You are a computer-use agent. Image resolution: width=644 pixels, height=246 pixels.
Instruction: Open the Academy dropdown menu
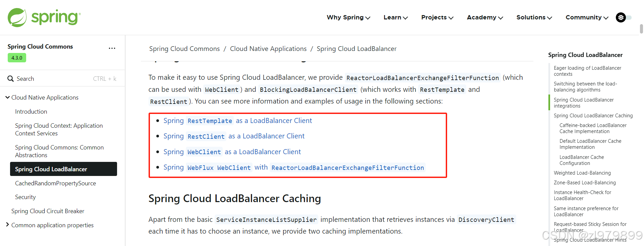485,17
